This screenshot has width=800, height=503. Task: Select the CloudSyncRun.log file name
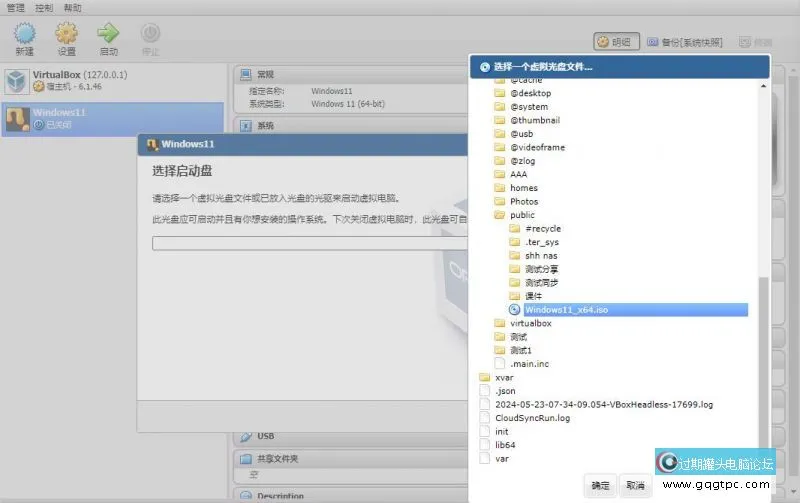click(533, 418)
